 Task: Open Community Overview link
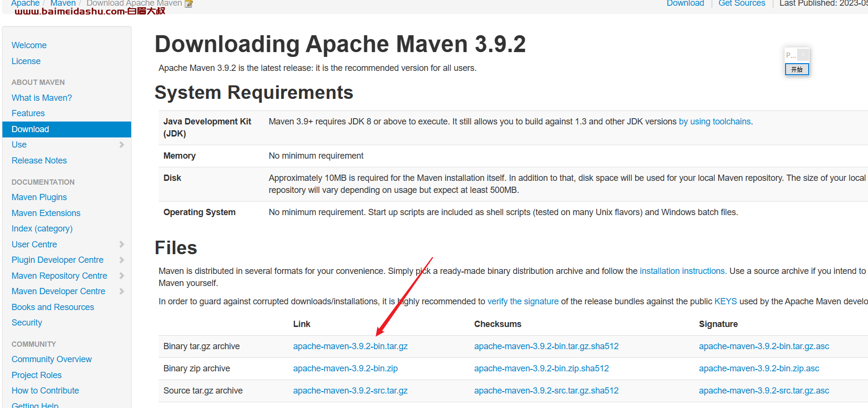(52, 359)
